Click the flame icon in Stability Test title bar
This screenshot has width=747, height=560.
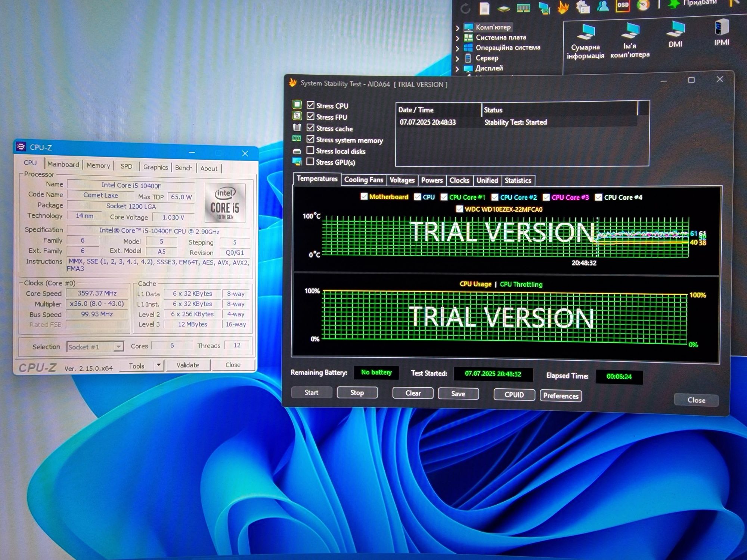coord(293,83)
